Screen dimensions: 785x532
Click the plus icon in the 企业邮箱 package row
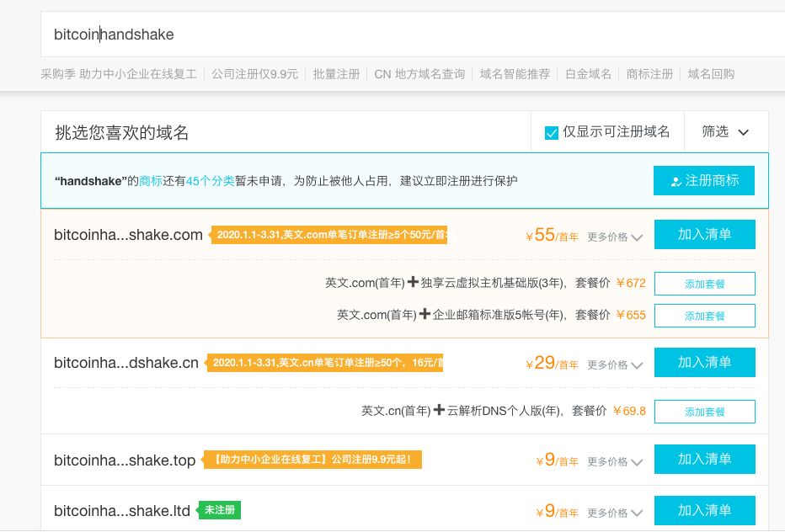point(425,314)
